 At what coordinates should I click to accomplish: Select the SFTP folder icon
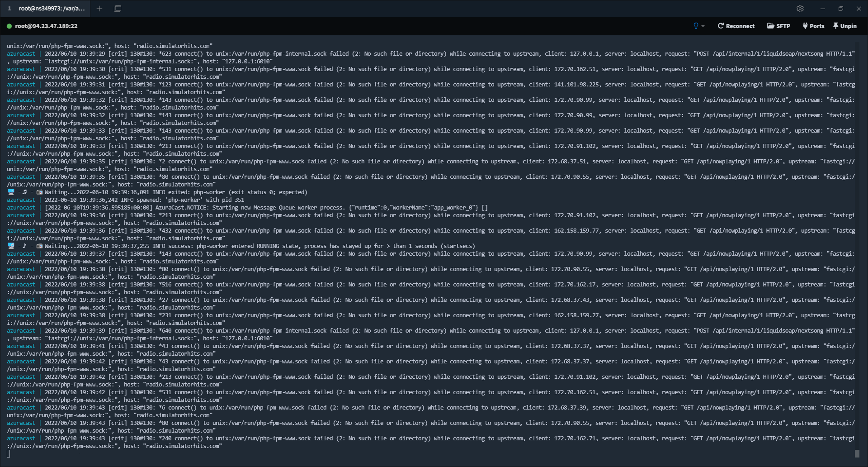point(770,26)
